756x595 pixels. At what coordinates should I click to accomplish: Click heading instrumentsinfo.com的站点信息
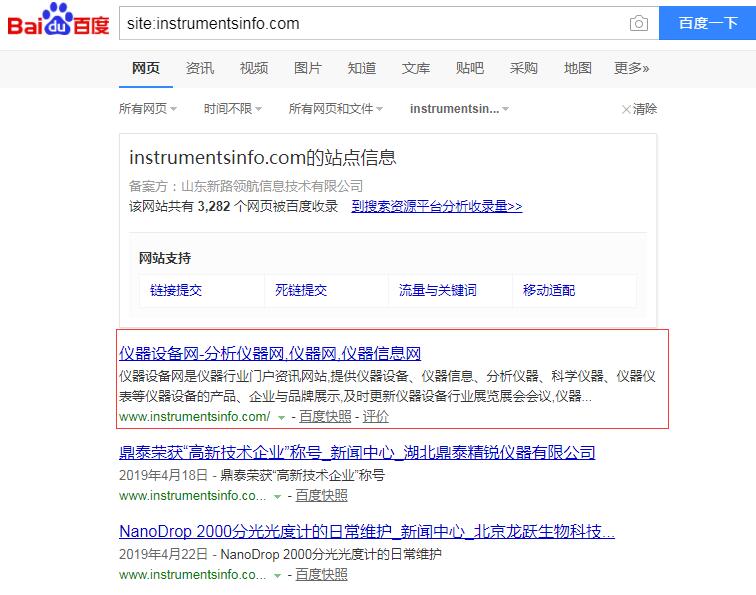(263, 158)
